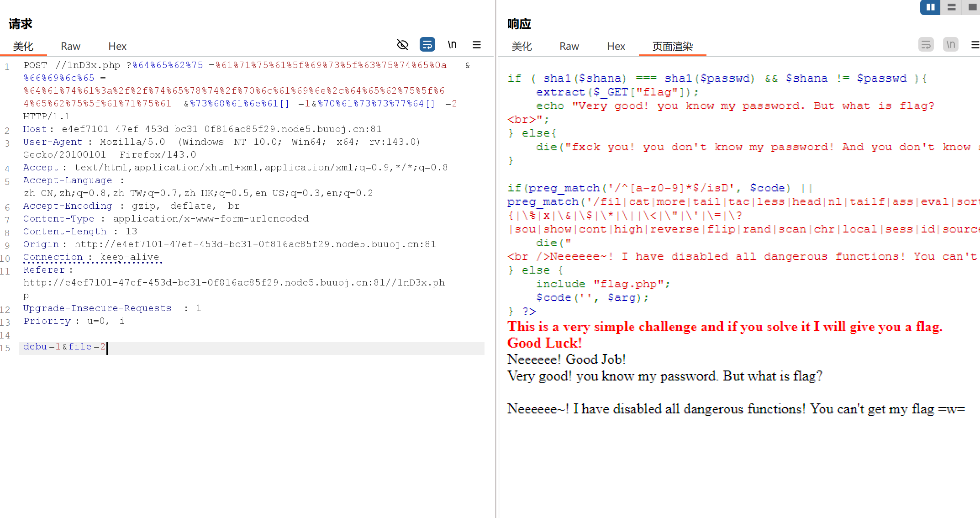Screen dimensions: 980x518
Task: Open request panel hamburger menu
Action: (x=476, y=45)
